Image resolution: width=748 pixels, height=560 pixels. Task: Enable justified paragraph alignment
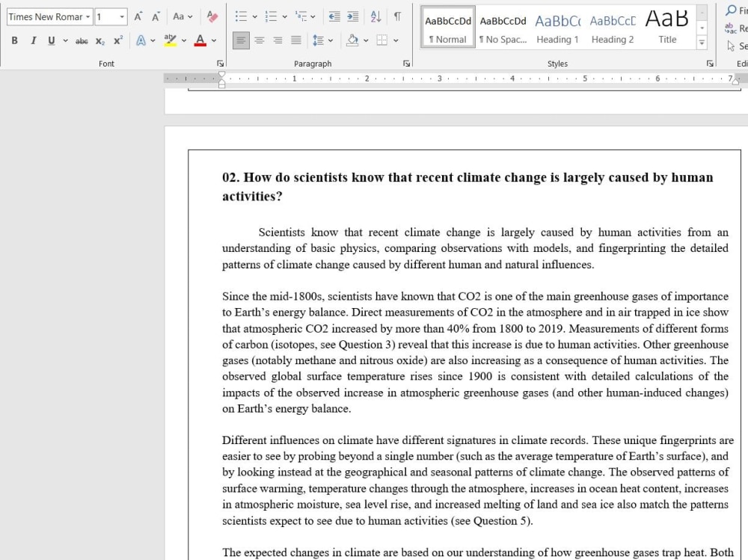295,41
